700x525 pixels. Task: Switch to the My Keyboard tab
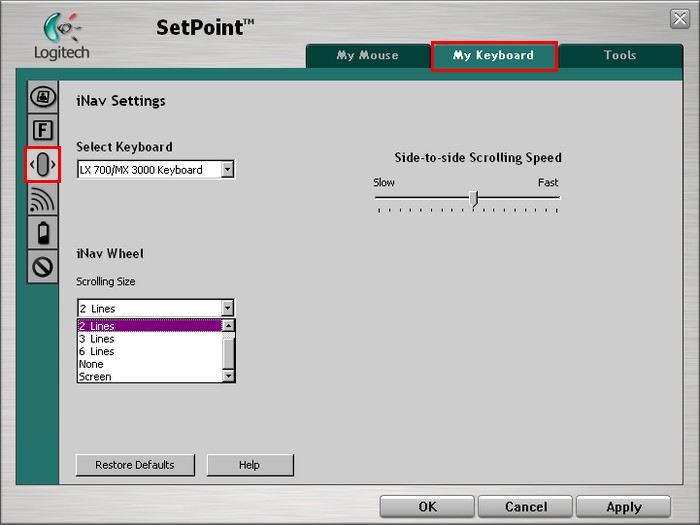point(494,56)
